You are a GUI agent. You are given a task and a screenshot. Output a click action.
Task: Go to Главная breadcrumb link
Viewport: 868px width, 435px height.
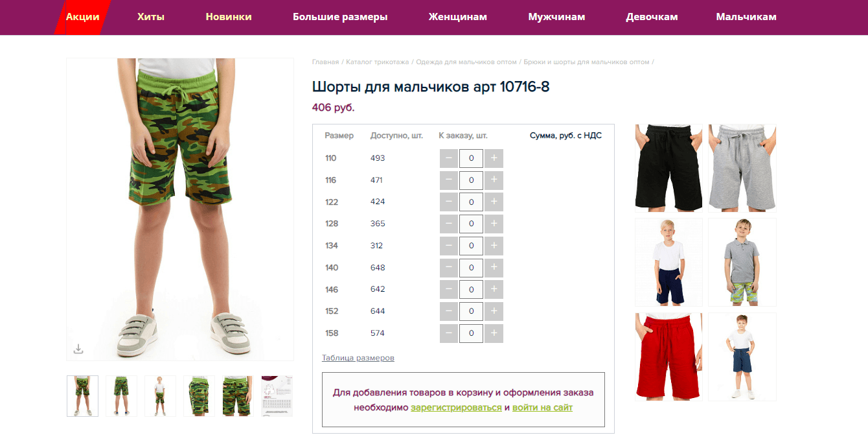325,62
